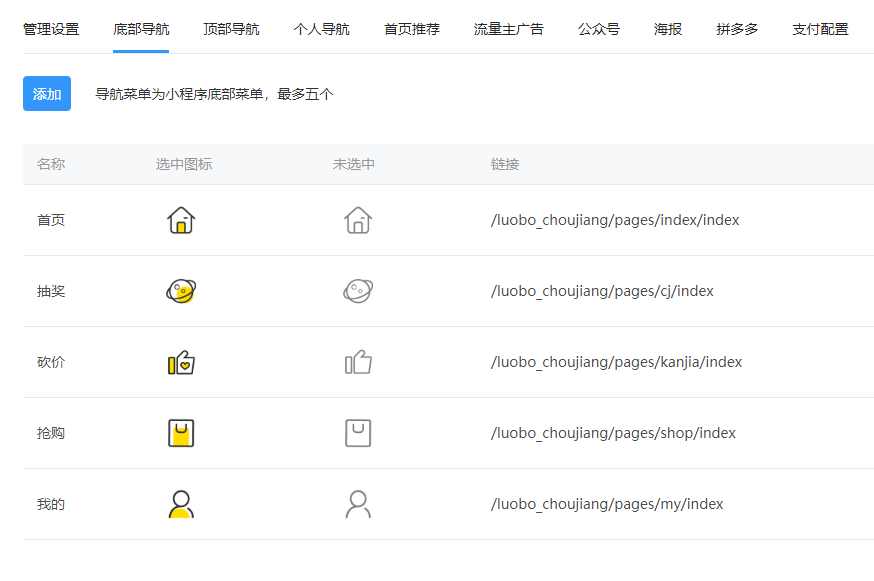Click the 抽奖 name cell
874x581 pixels.
click(x=51, y=291)
